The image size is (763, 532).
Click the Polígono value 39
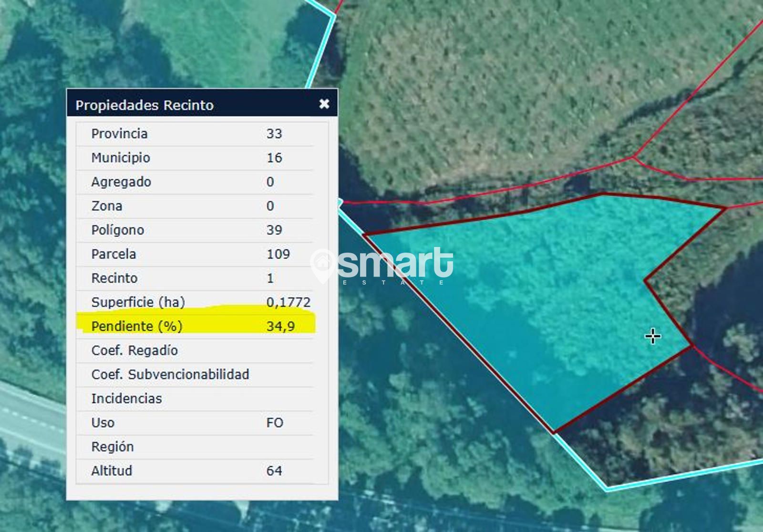click(274, 230)
